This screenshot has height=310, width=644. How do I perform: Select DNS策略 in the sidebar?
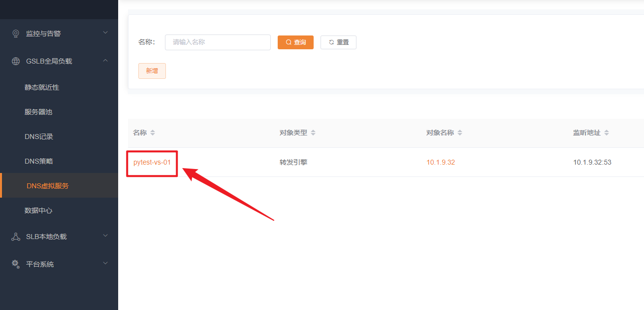coord(39,161)
